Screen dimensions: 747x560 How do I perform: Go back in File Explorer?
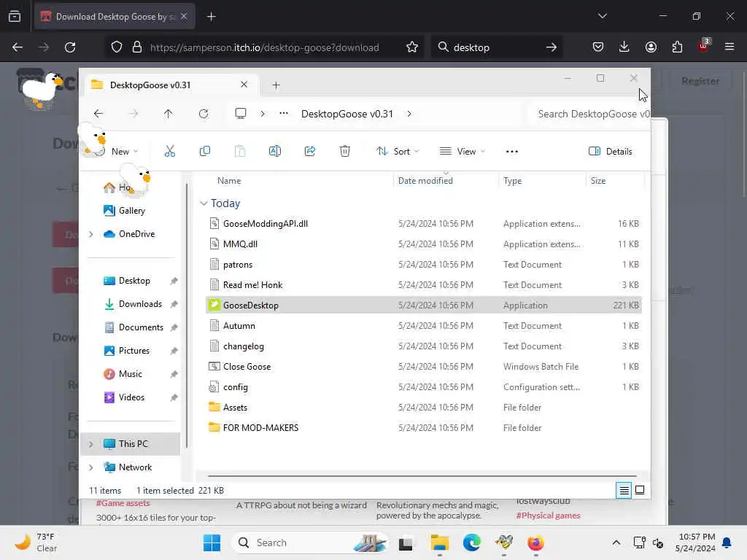pyautogui.click(x=98, y=114)
